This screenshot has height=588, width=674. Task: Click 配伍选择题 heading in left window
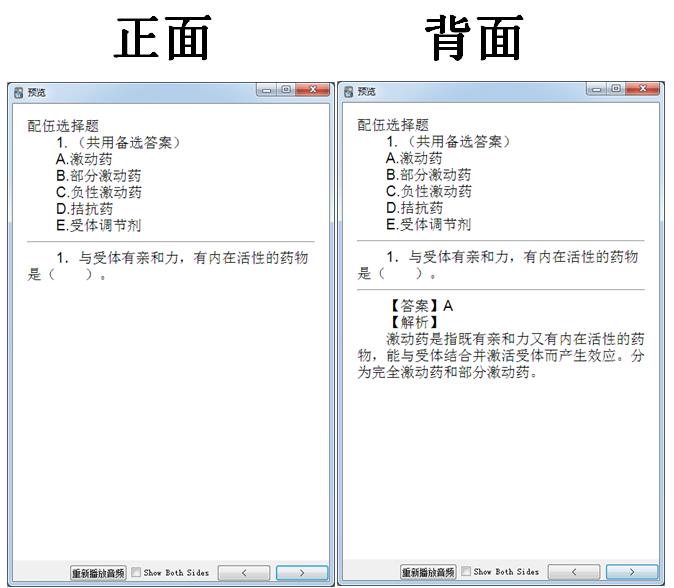pyautogui.click(x=63, y=126)
